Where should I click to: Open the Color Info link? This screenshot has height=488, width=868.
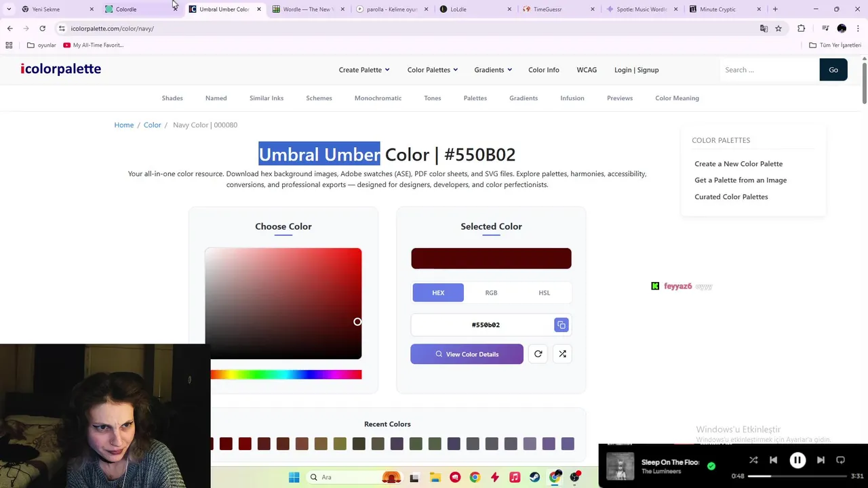pyautogui.click(x=544, y=70)
